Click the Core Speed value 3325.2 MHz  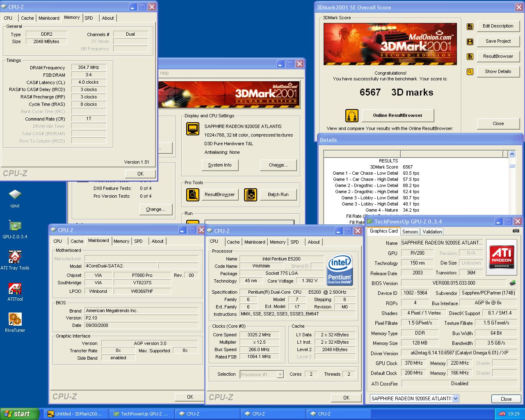tap(259, 335)
